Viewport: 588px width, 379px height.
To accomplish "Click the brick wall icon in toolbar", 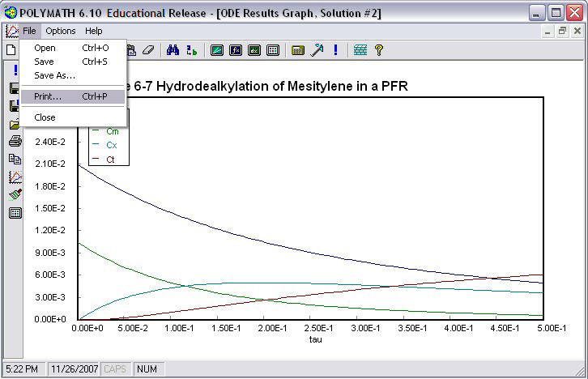I will tap(360, 50).
